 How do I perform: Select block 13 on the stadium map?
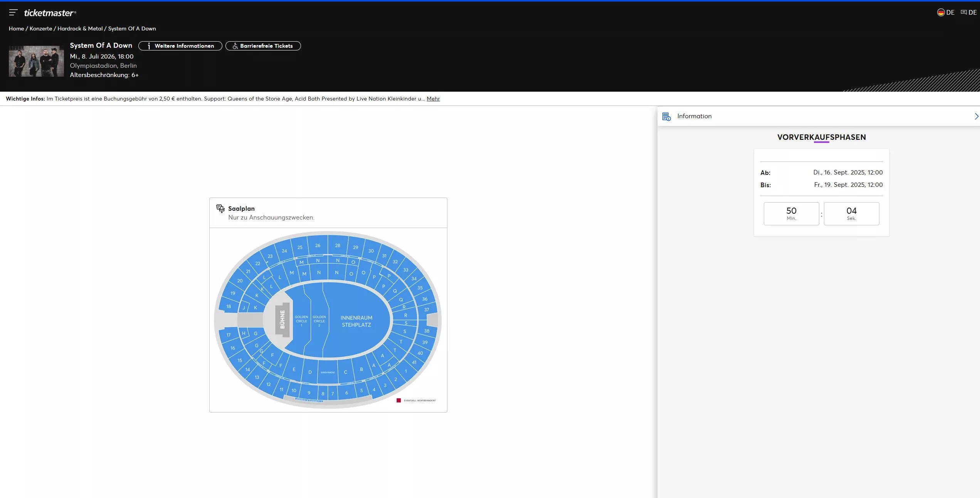pos(257,377)
